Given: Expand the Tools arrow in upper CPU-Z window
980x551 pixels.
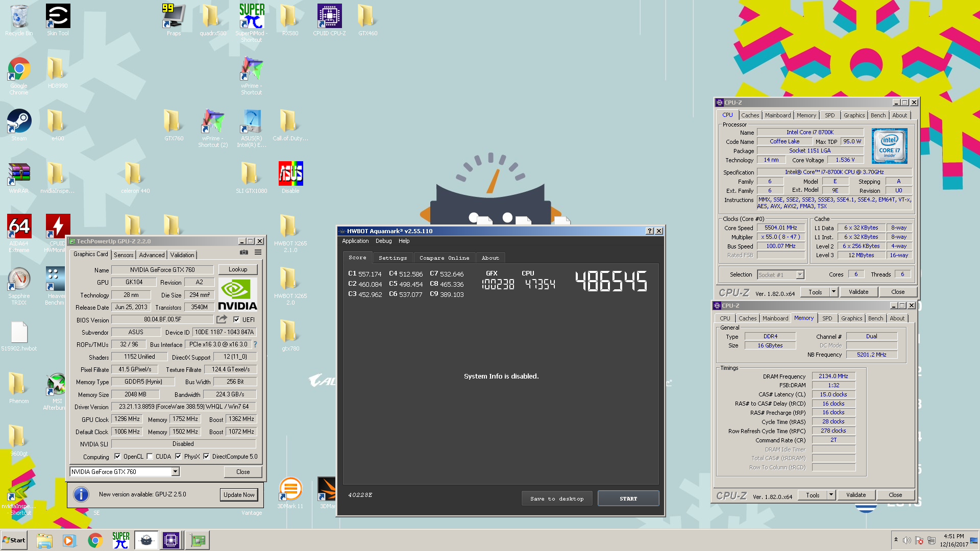Looking at the screenshot, I should (x=834, y=292).
